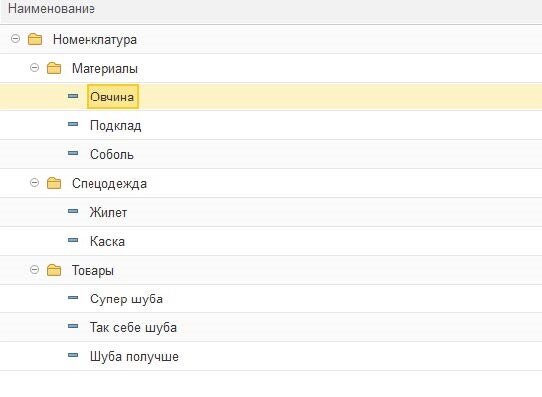Select the highlighted Овчина cell

[x=113, y=96]
